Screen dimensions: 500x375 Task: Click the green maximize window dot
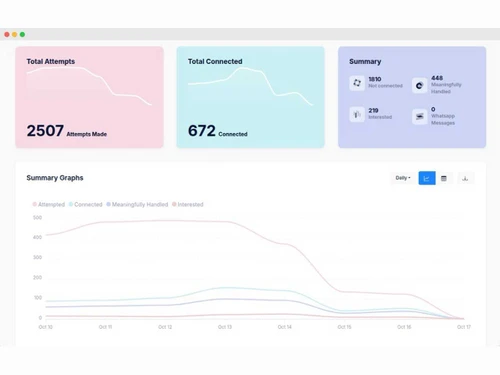[x=22, y=34]
